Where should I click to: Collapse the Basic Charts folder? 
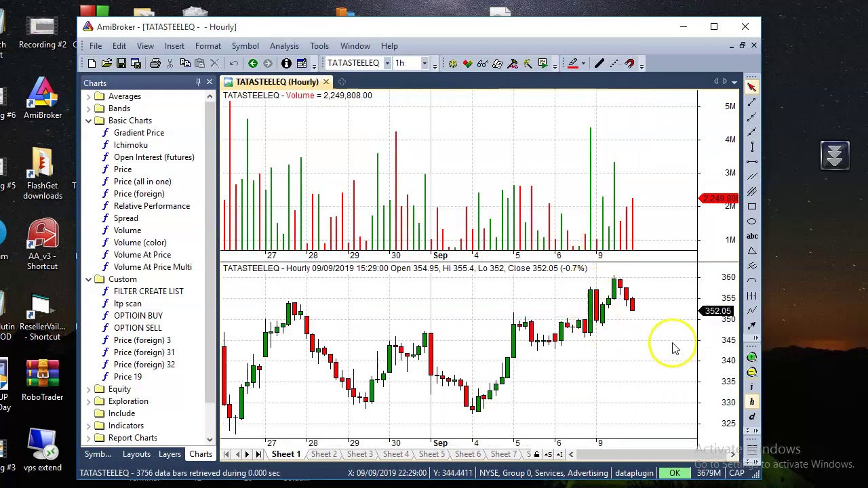(89, 121)
